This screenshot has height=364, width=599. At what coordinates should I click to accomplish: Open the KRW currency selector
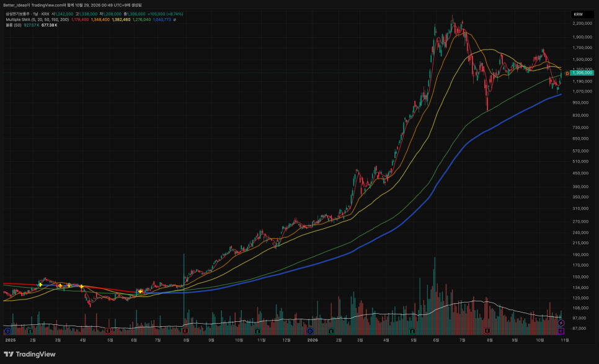point(582,14)
